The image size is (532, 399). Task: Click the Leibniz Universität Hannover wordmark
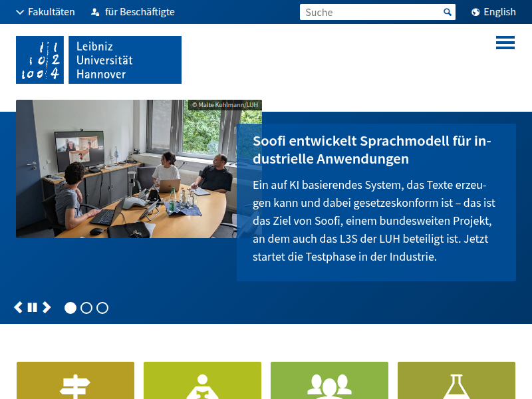coord(125,60)
